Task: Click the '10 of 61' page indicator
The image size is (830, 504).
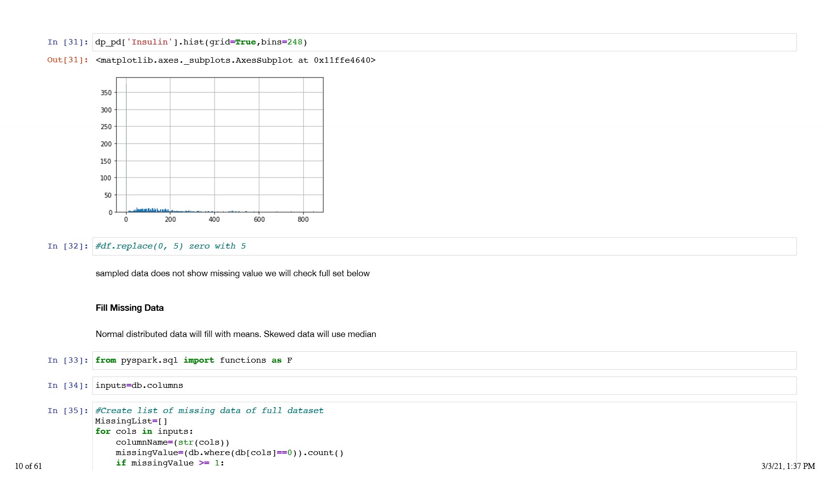Action: [x=29, y=466]
